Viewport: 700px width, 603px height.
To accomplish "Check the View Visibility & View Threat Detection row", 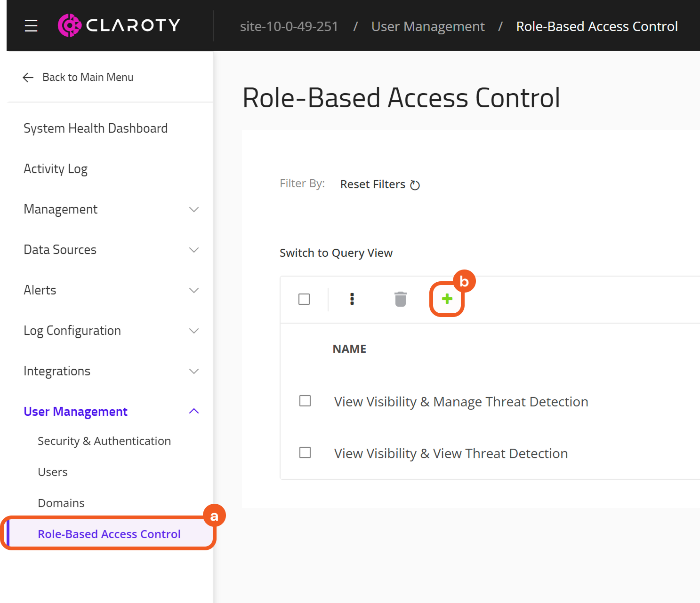I will (305, 452).
